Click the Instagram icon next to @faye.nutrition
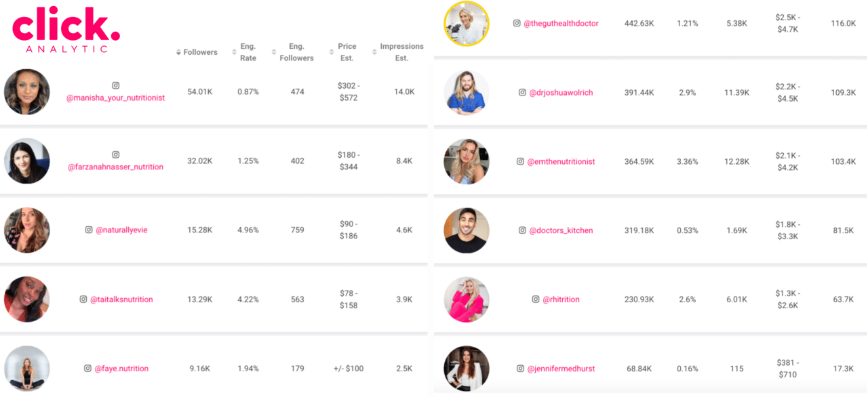The height and width of the screenshot is (397, 868). 87,369
